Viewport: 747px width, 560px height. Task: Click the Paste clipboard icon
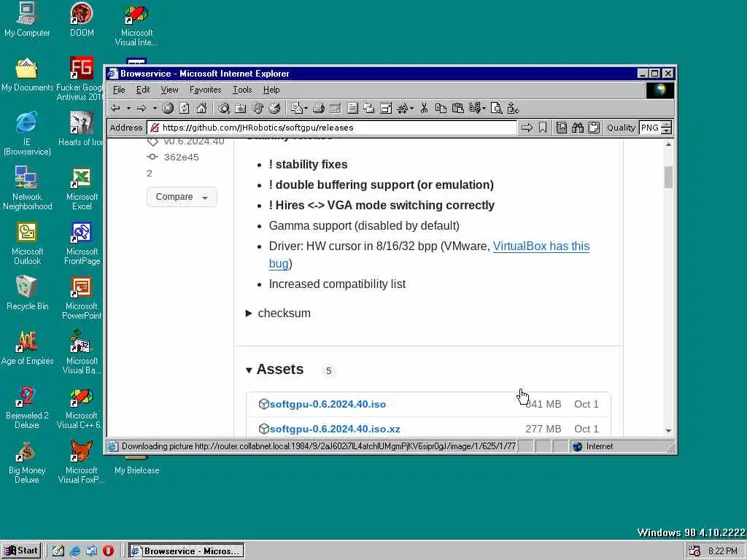[x=458, y=109]
